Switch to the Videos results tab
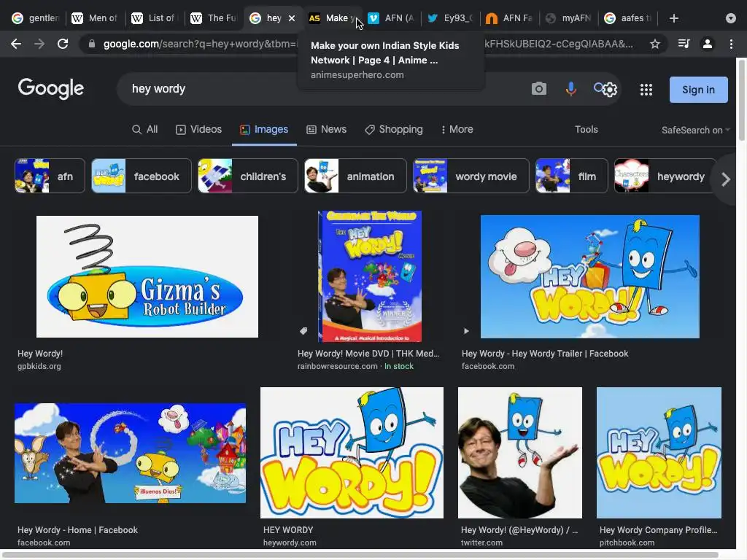This screenshot has width=747, height=560. [198, 130]
